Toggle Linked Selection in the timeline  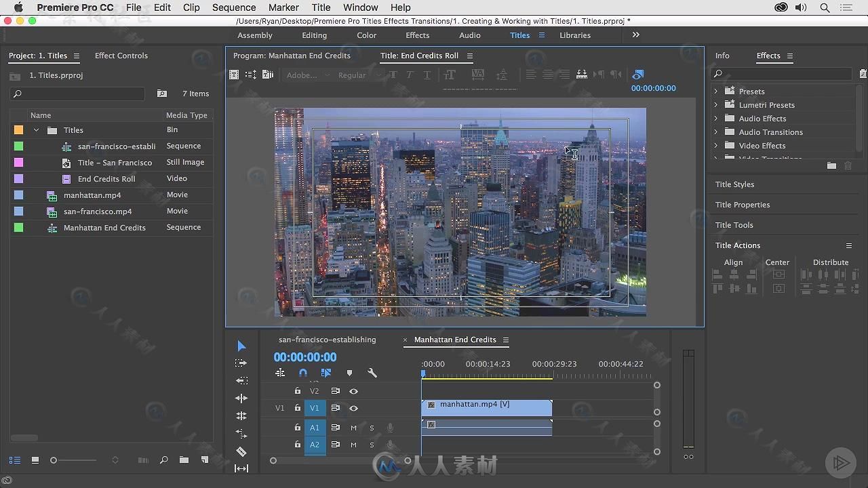pyautogui.click(x=326, y=373)
